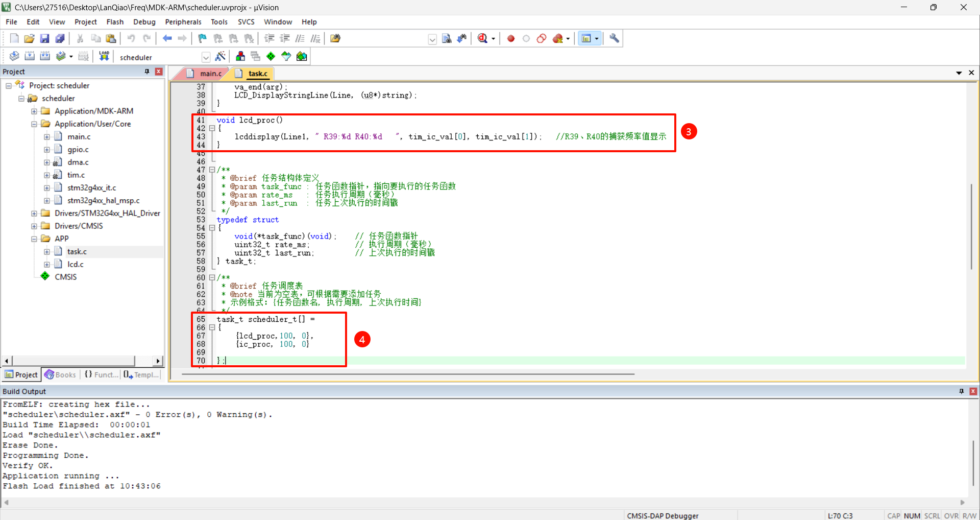Viewport: 980px width, 520px height.
Task: Open the Configuration wrench icon
Action: pyautogui.click(x=614, y=38)
